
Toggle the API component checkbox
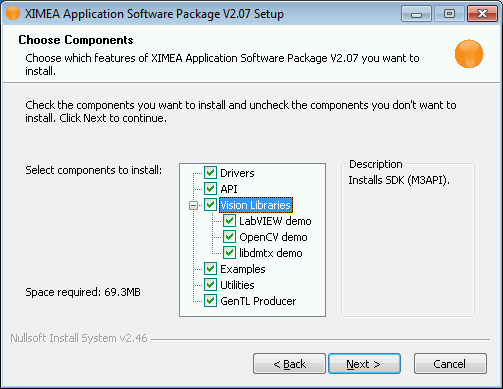[x=210, y=189]
